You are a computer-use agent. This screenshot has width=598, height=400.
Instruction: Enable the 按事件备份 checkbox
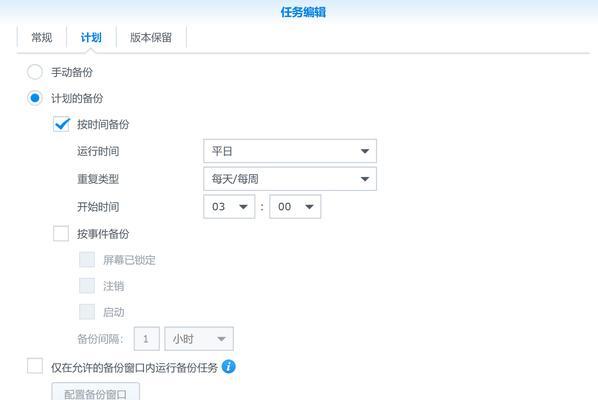tap(61, 233)
